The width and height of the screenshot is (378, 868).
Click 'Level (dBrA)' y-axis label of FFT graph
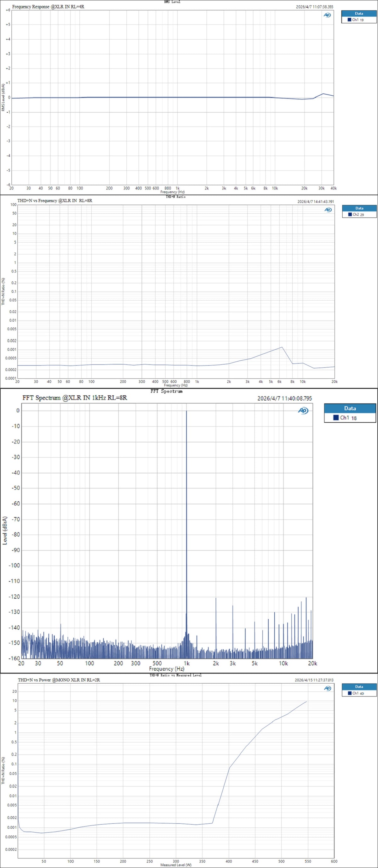coord(5,531)
